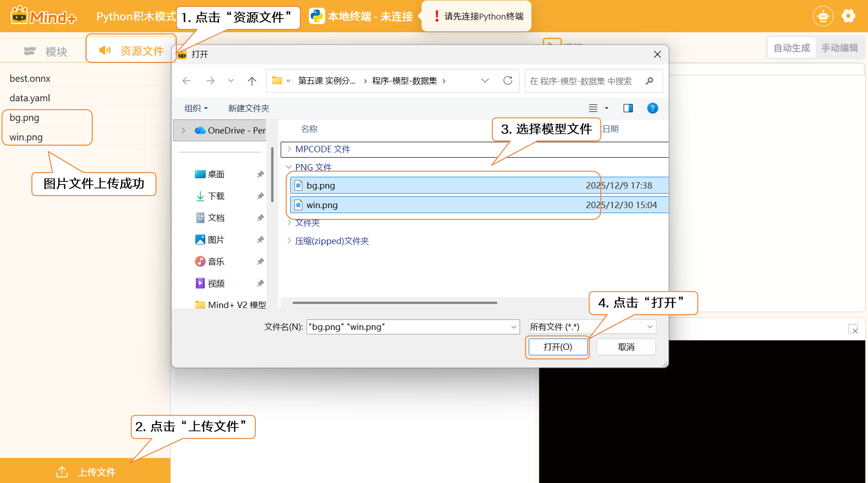Viewport: 868px width, 483px height.
Task: Go up one folder level with the arrow
Action: [252, 81]
